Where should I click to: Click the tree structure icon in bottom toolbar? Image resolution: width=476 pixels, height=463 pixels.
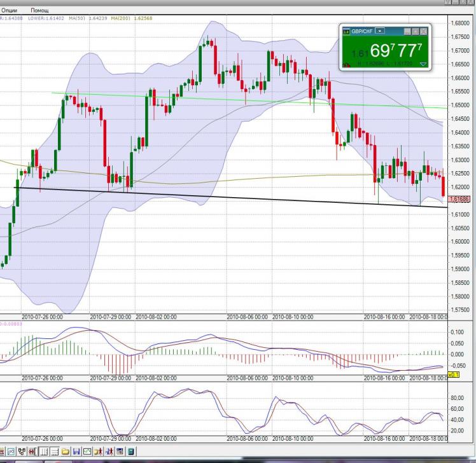coord(22,452)
